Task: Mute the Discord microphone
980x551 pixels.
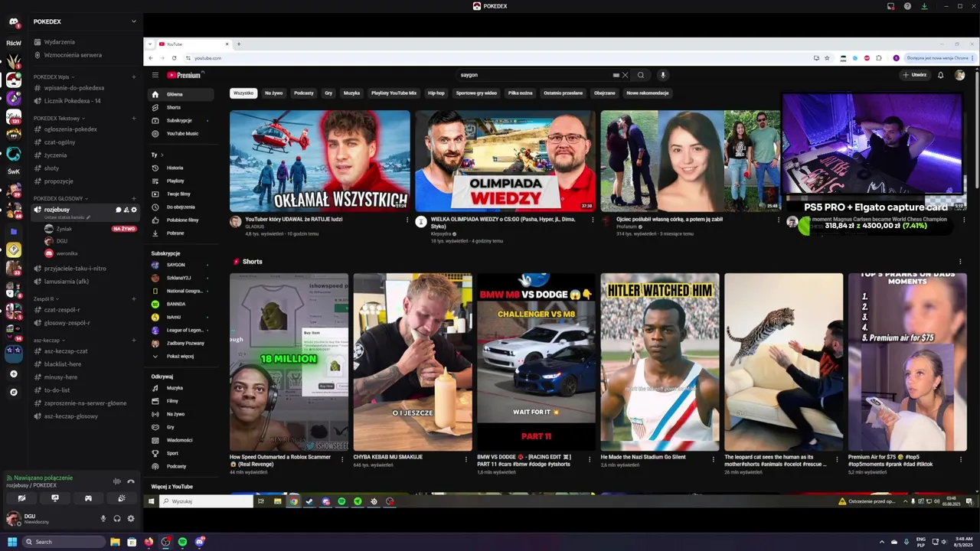Action: click(103, 518)
